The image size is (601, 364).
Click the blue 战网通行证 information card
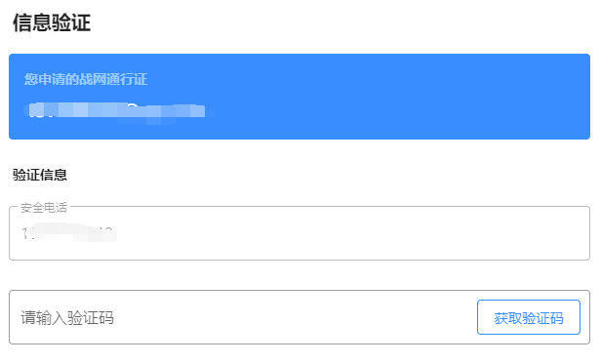pyautogui.click(x=300, y=97)
